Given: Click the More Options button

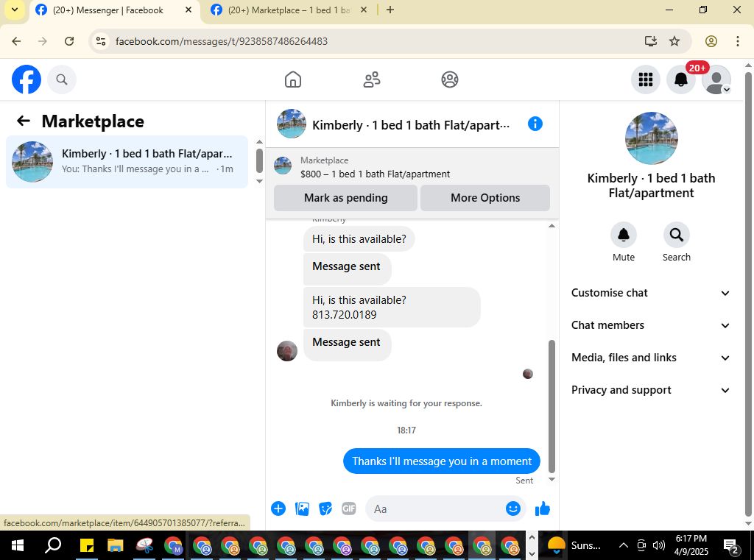Looking at the screenshot, I should (x=485, y=197).
